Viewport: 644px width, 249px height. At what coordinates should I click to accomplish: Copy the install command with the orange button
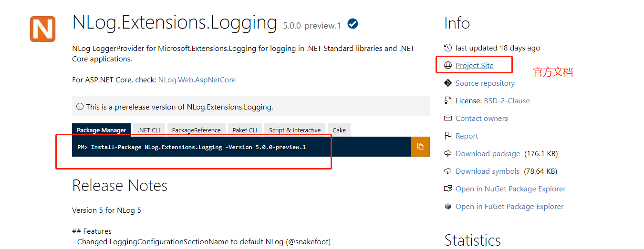coord(420,147)
